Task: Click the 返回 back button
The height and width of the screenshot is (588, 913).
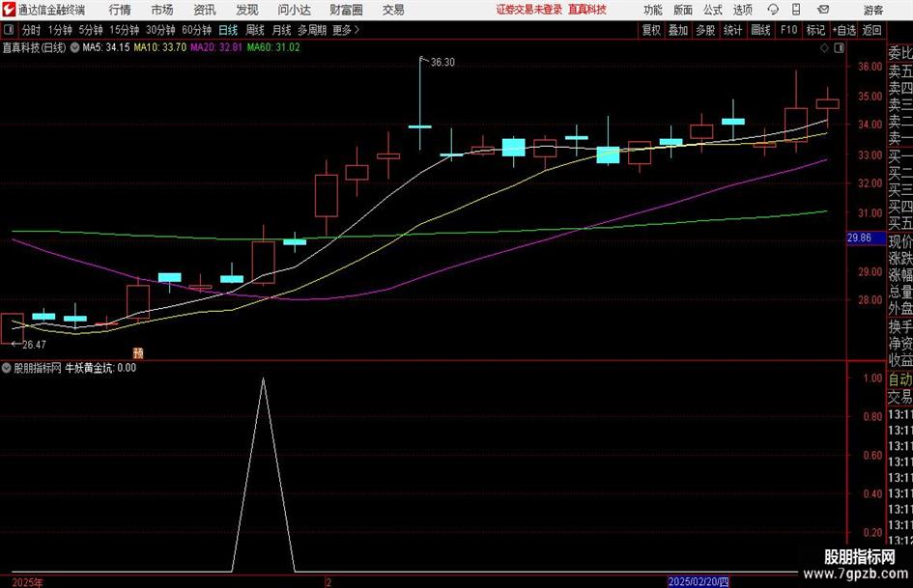Action: pos(871,30)
